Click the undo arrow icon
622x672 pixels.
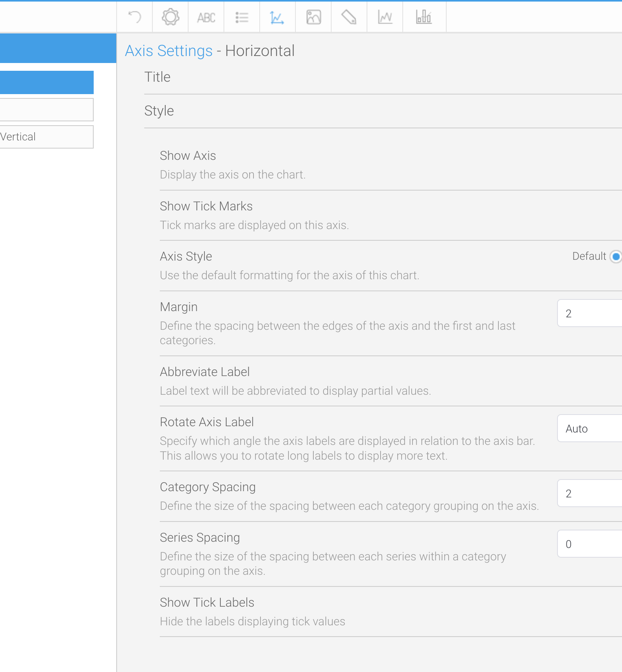(135, 17)
